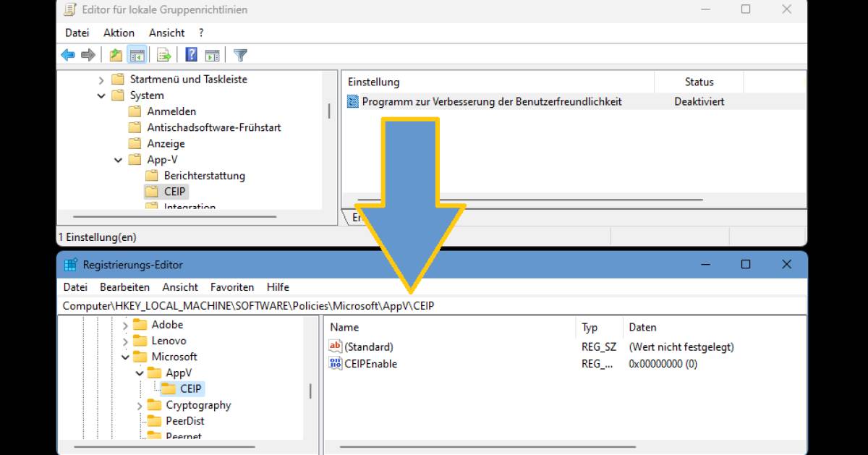Collapse the Microsoft registry key
This screenshot has height=455, width=868.
pos(125,357)
